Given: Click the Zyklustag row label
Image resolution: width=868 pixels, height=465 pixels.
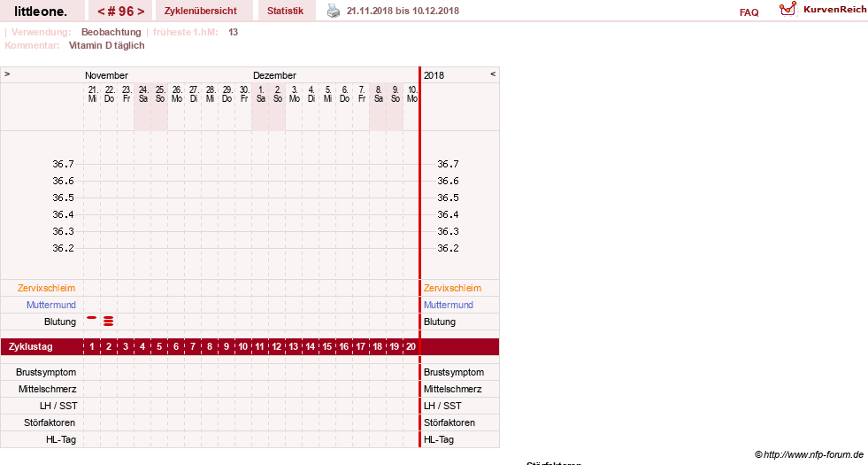Looking at the screenshot, I should click(31, 347).
